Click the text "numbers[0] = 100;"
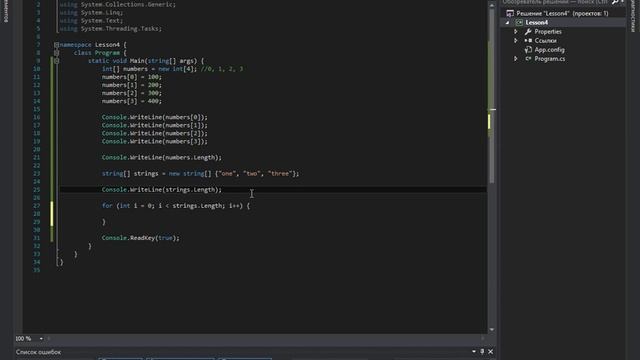640x360 pixels. 131,77
